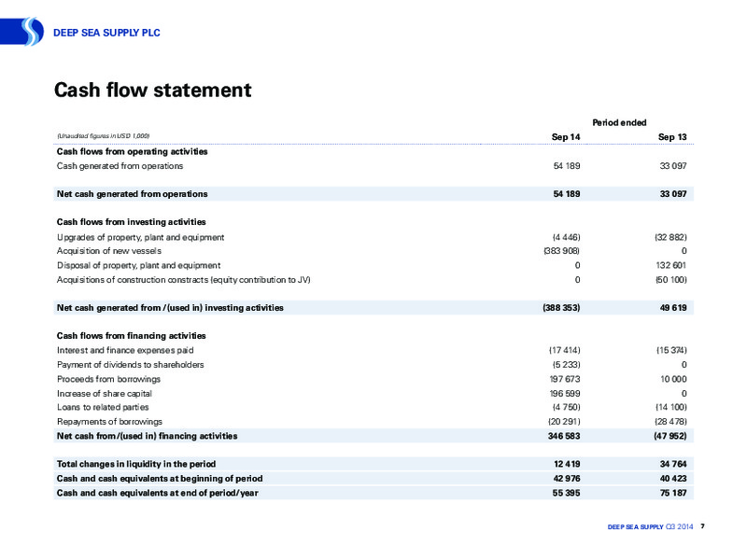Select Repayments of borrowings label
747x560 pixels.
pos(109,422)
